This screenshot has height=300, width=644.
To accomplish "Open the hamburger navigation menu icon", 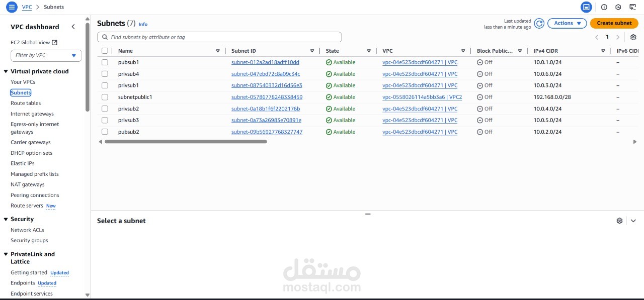I will 12,7.
